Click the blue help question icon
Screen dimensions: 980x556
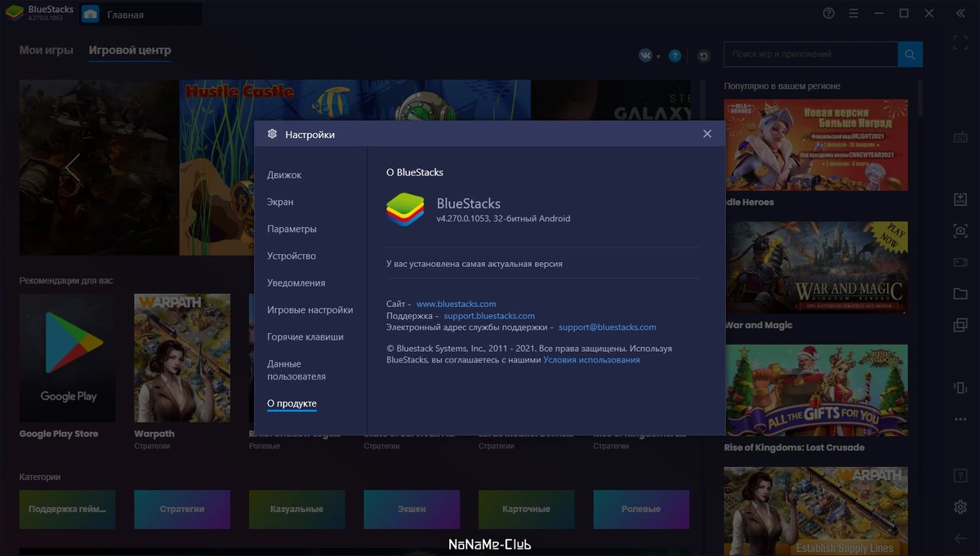[675, 56]
